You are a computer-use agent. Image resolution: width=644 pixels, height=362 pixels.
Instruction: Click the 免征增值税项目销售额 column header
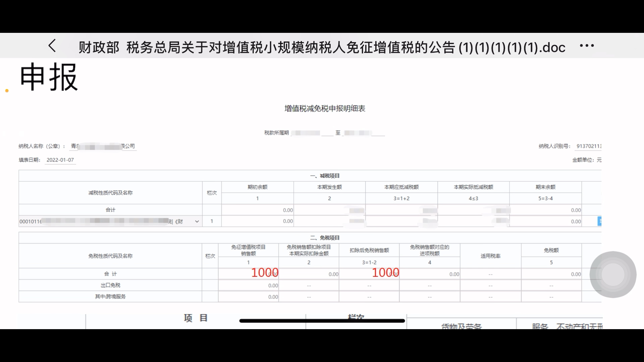[x=248, y=250]
